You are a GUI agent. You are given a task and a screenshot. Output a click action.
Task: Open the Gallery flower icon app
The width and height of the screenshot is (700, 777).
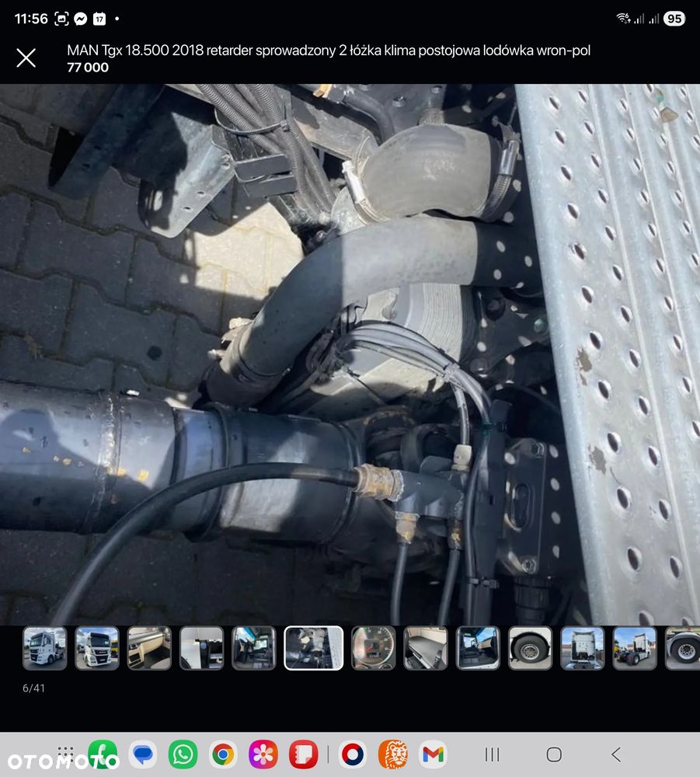(263, 754)
